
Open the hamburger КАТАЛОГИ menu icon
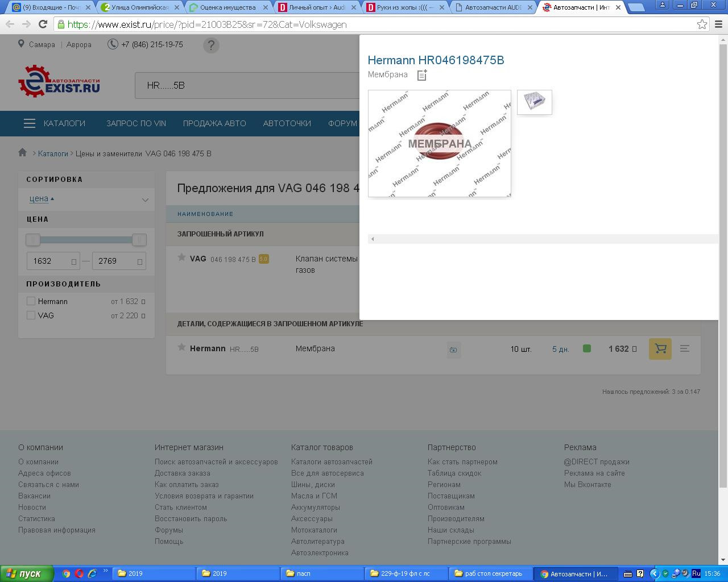click(30, 123)
